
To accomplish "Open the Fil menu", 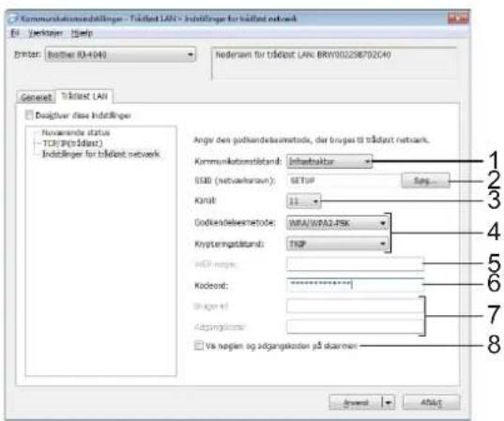I will pos(15,33).
